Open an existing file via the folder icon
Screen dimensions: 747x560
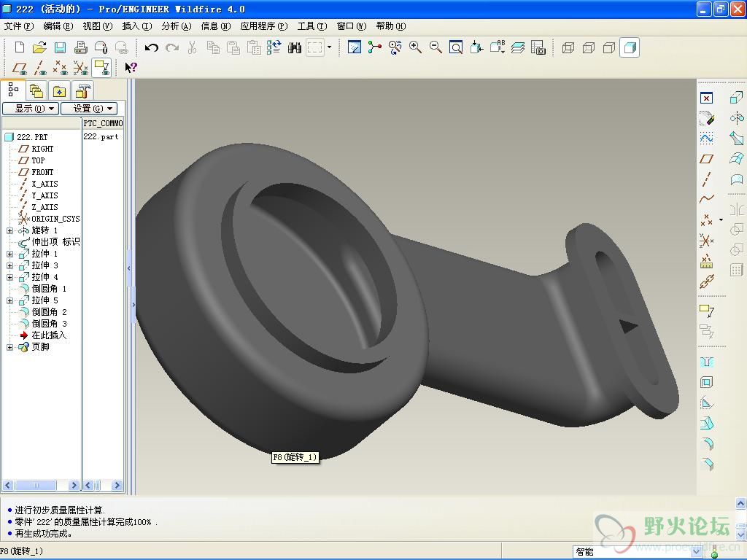(x=39, y=47)
